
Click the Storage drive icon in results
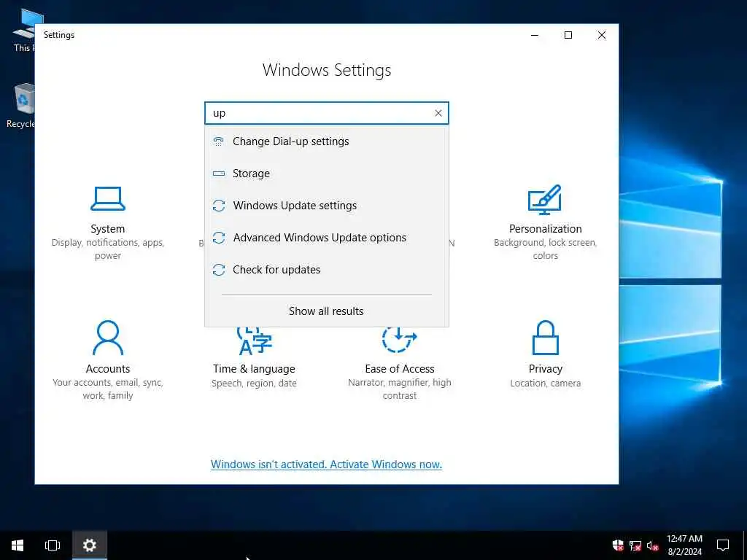coord(219,174)
